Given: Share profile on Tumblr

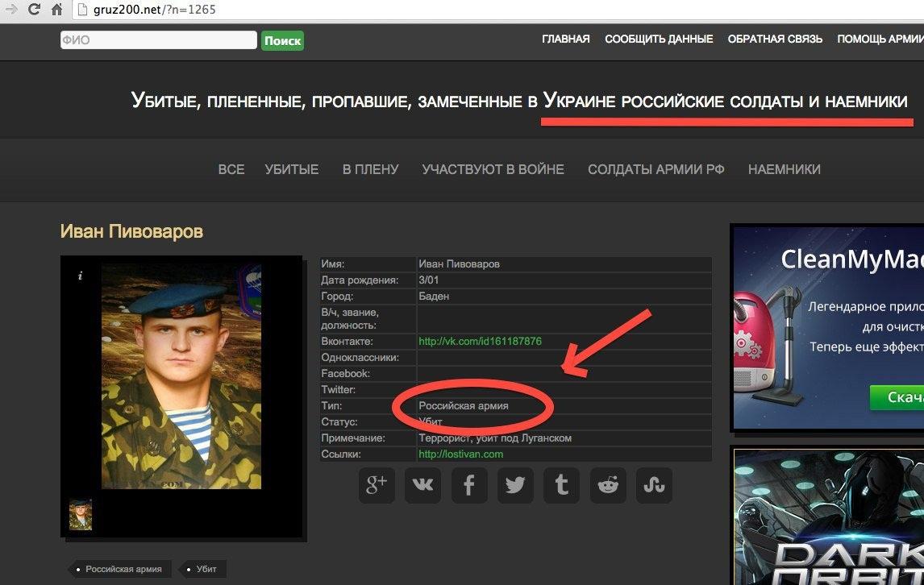Looking at the screenshot, I should pos(562,485).
